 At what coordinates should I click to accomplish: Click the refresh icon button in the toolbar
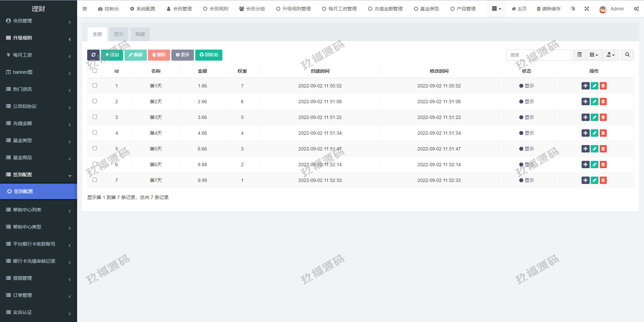[93, 55]
